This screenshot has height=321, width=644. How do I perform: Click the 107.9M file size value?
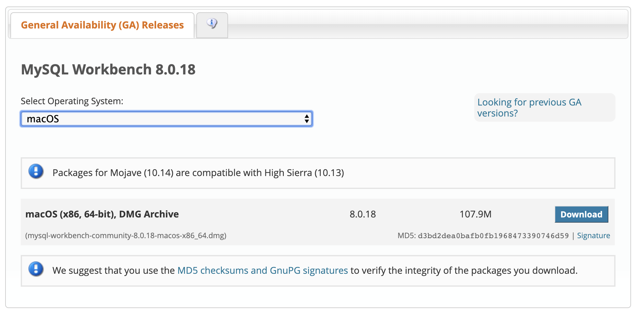pos(476,214)
